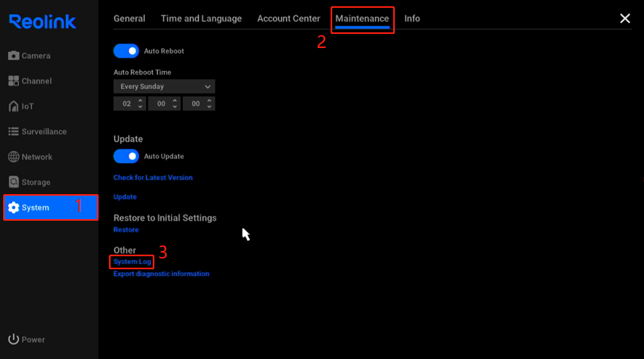The width and height of the screenshot is (644, 359).
Task: Click Export diagnostic information link
Action: pyautogui.click(x=161, y=273)
